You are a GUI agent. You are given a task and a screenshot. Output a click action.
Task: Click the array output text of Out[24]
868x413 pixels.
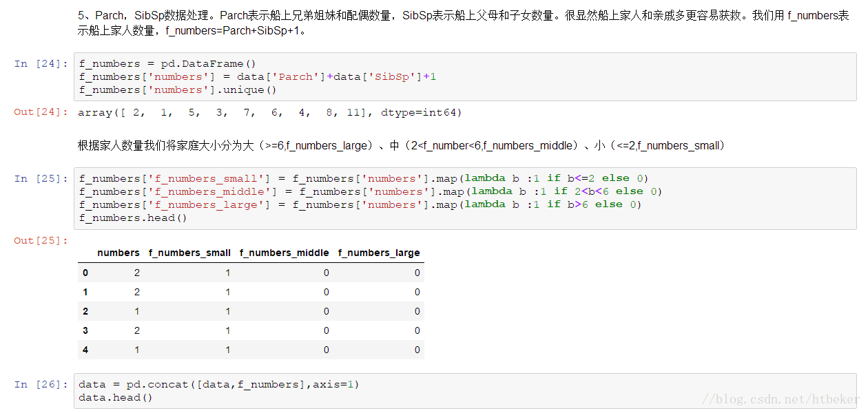[x=270, y=113]
